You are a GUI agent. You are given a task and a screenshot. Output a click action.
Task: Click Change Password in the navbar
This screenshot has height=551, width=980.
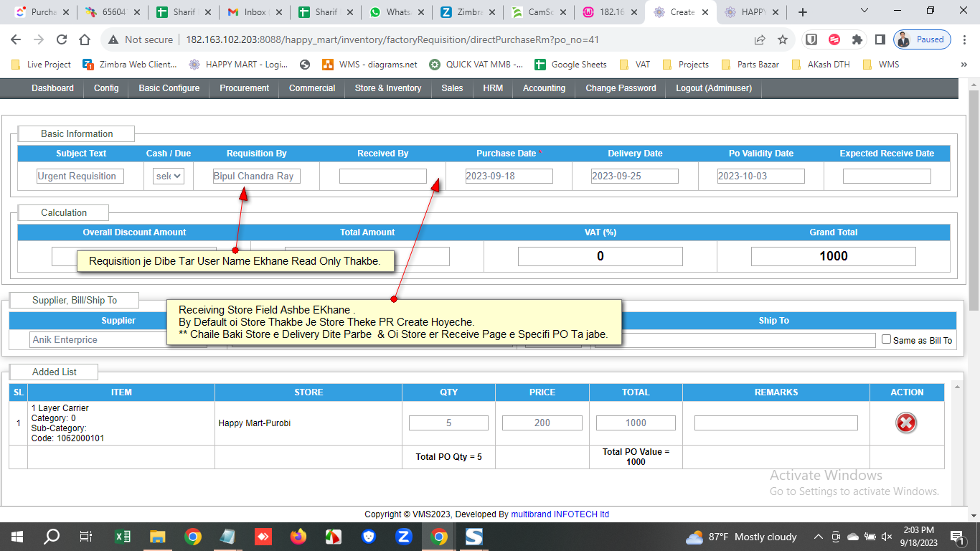621,88
